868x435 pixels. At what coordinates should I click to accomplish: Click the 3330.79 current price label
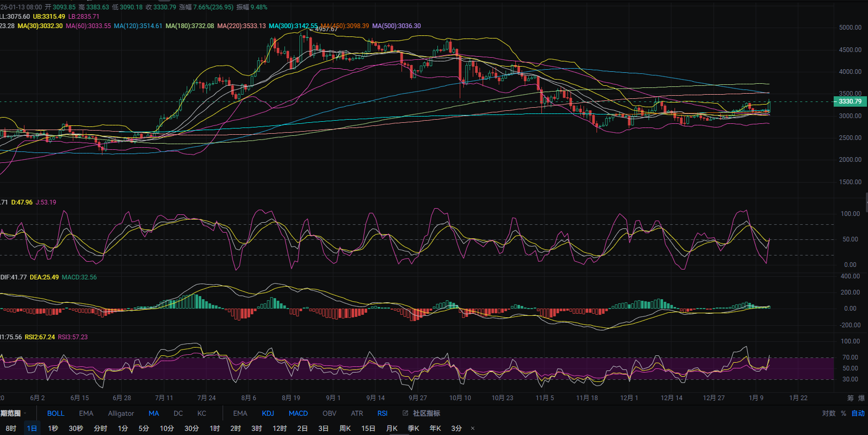pyautogui.click(x=850, y=101)
